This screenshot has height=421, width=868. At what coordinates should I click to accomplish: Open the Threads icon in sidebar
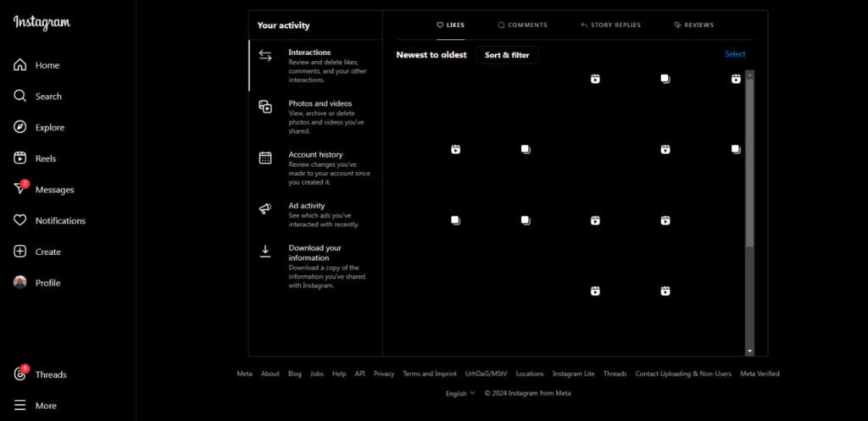pos(20,374)
